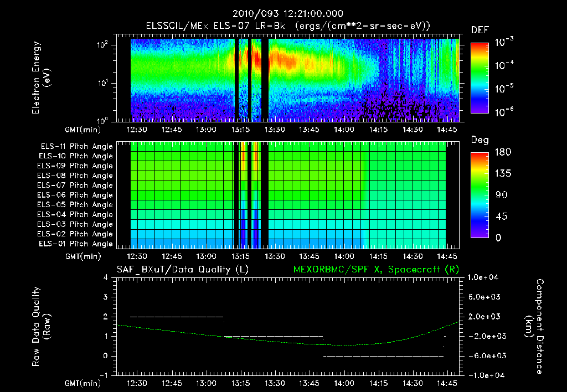Click 14:15 on the data quality time axis
The image size is (567, 392).
(x=378, y=383)
